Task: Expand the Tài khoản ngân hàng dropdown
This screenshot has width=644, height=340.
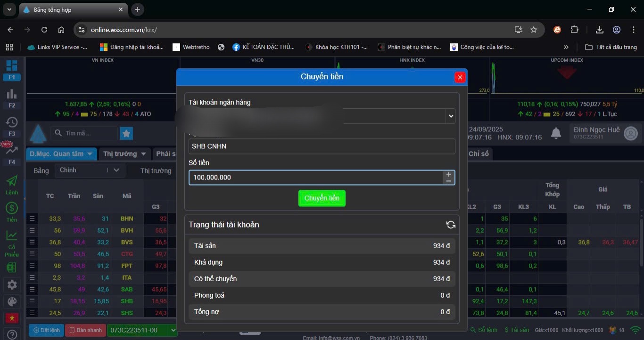Action: click(x=451, y=116)
